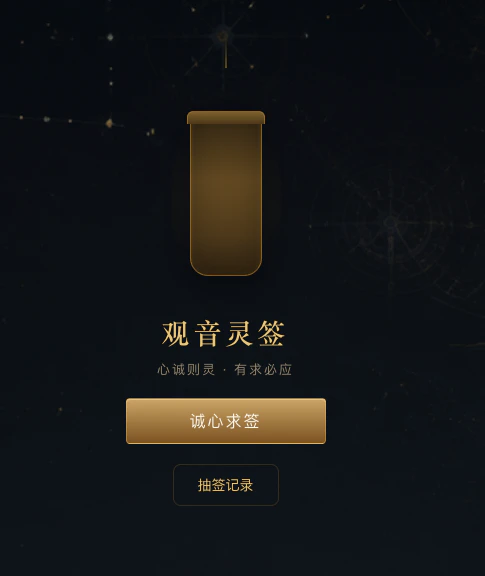Click the dot separator in the subtitle

[225, 370]
